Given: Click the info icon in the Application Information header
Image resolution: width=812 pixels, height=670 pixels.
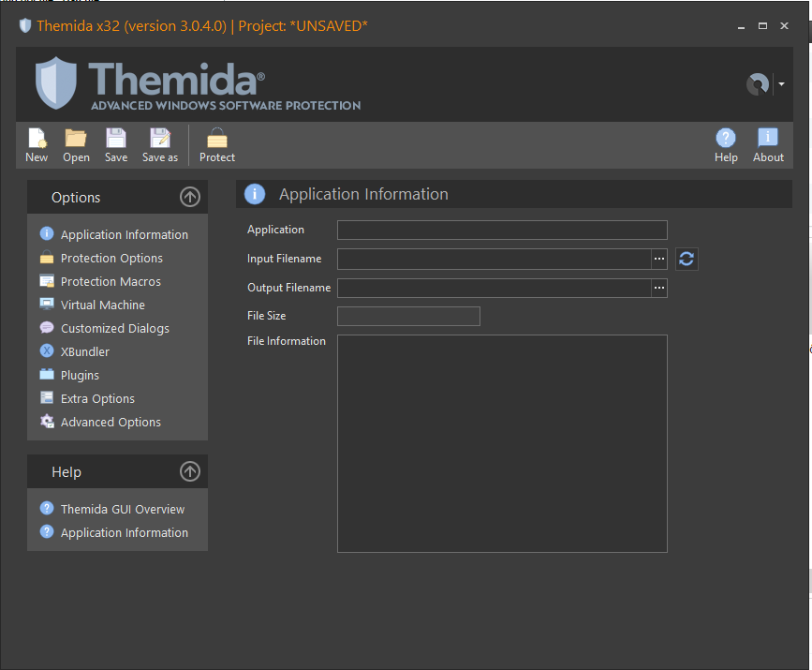Looking at the screenshot, I should pos(255,194).
